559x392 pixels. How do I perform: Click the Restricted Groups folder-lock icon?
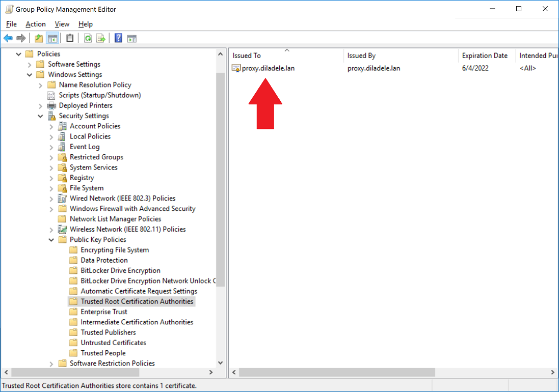[x=63, y=157]
